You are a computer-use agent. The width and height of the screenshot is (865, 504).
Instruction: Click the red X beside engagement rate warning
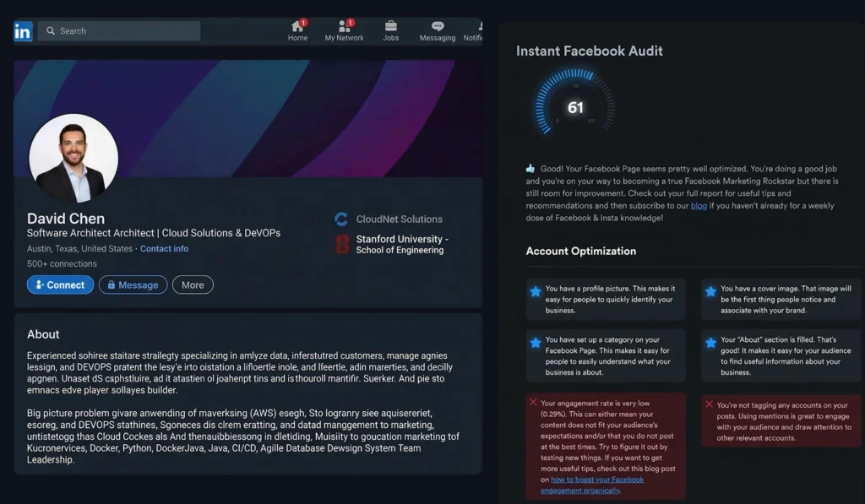(x=533, y=403)
